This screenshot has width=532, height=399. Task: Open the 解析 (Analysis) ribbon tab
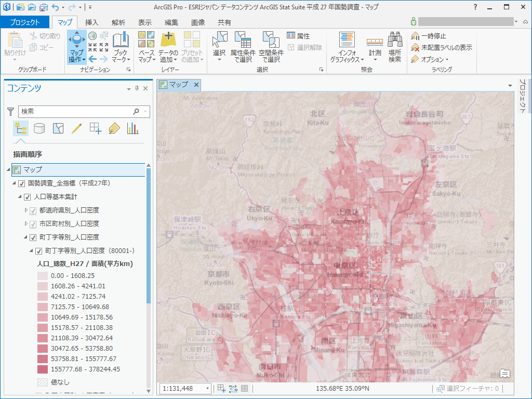[118, 22]
